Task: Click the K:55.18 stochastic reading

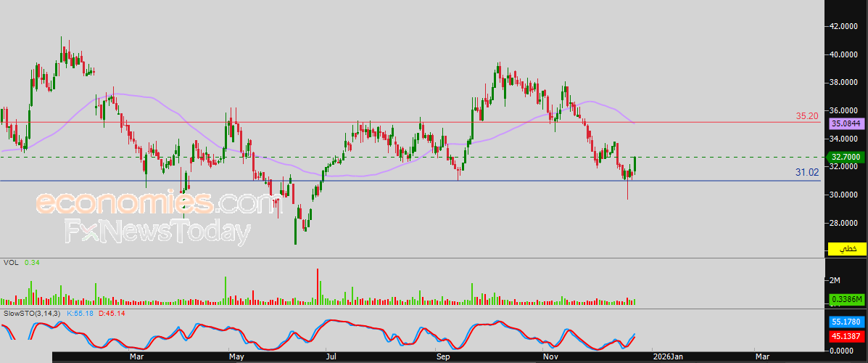Action: point(80,314)
